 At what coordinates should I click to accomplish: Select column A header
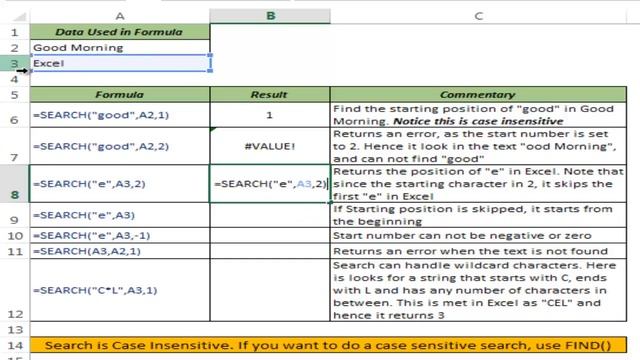tap(120, 16)
